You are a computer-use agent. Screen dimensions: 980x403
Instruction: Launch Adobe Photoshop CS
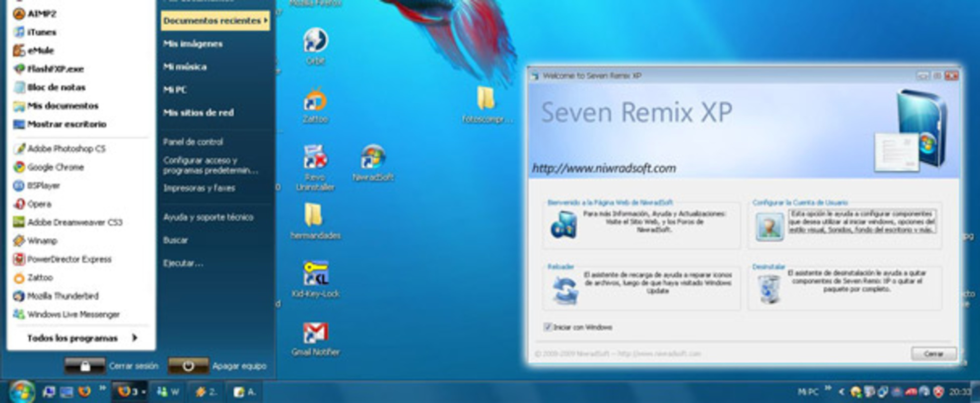tap(59, 149)
